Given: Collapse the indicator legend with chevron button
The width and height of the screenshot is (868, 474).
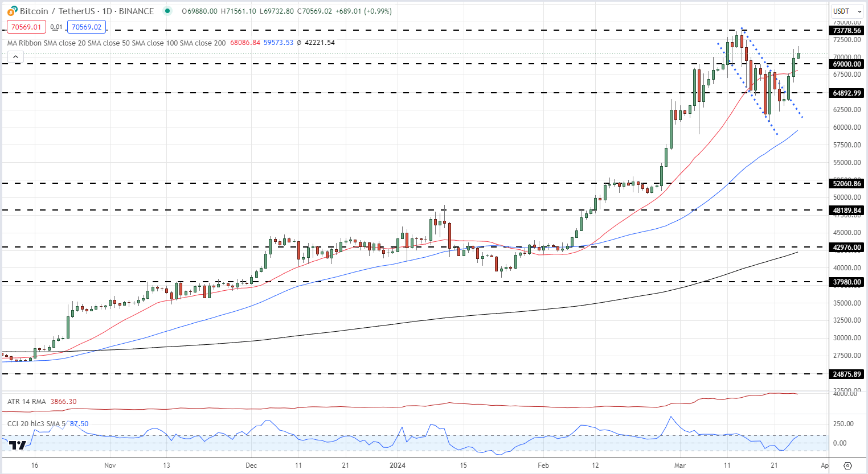Looking at the screenshot, I should (x=15, y=56).
